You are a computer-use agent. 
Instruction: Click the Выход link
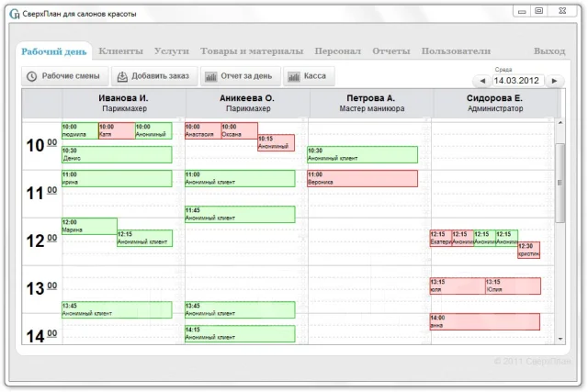pyautogui.click(x=549, y=51)
